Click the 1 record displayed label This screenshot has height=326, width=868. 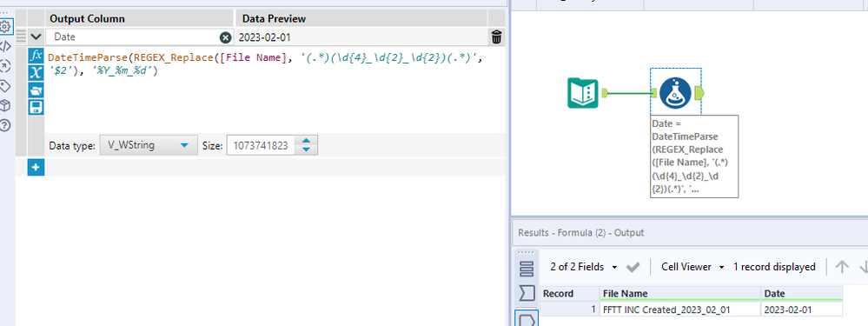pyautogui.click(x=774, y=267)
